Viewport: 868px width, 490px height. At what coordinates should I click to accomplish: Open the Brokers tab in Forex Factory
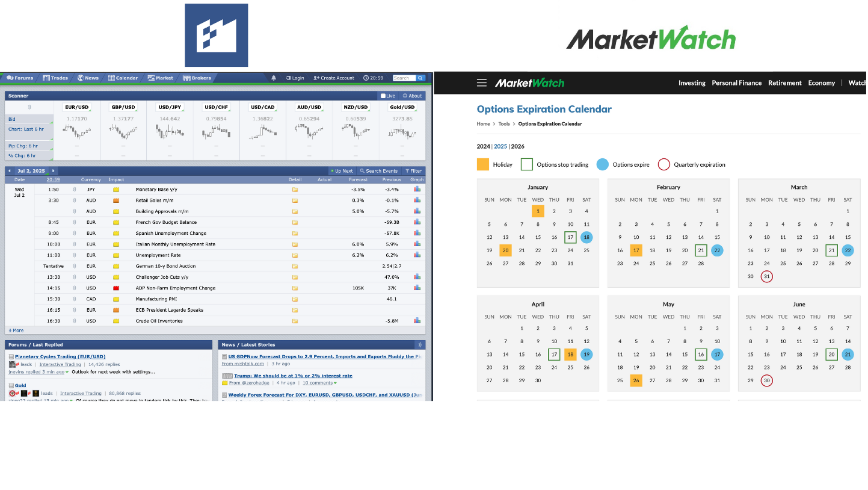(197, 78)
